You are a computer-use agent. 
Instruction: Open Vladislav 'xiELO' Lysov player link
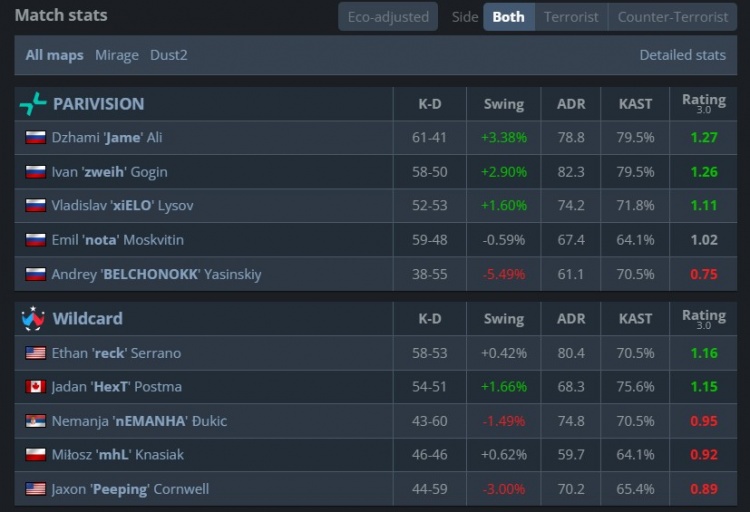coord(122,206)
